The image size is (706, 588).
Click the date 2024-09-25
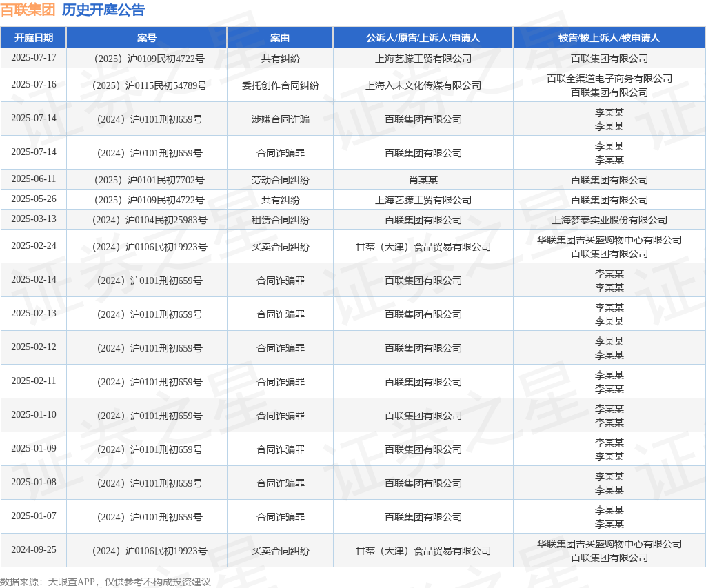[34, 549]
